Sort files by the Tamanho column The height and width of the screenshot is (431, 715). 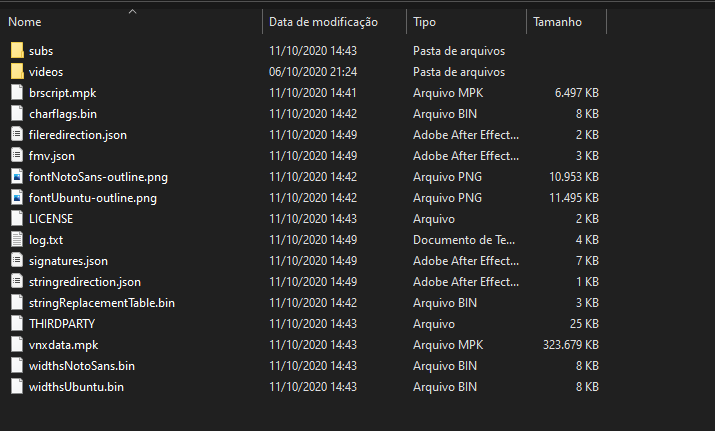point(557,22)
